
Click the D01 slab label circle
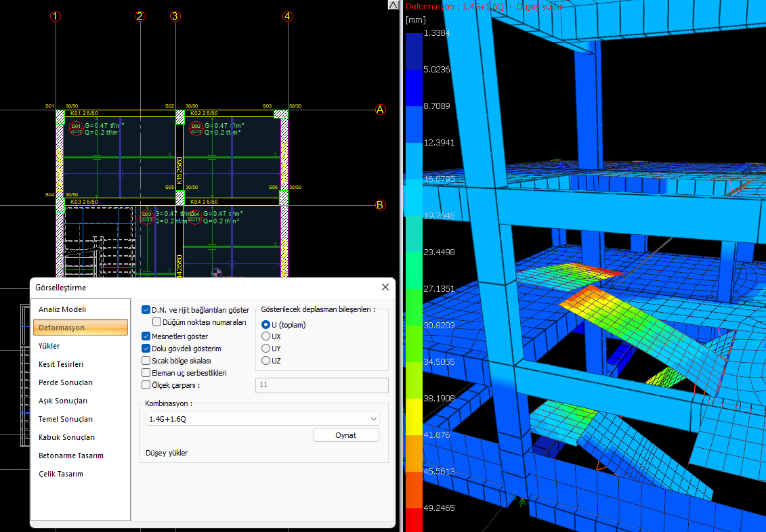76,128
